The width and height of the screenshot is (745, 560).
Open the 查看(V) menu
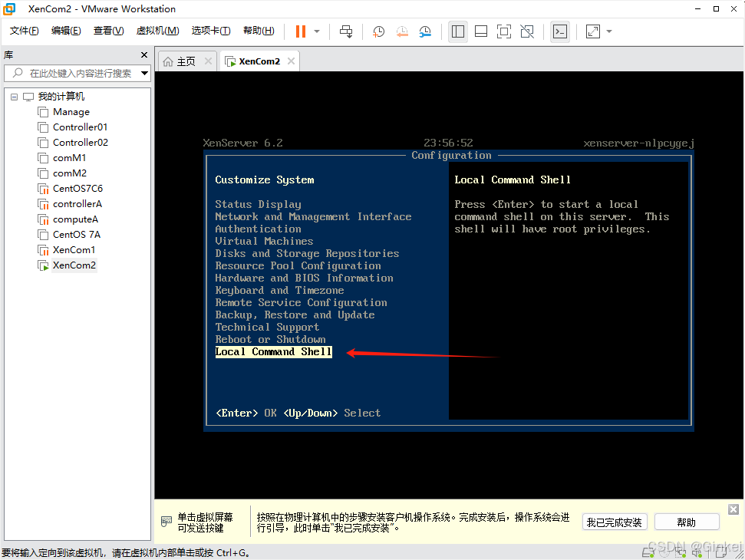(x=108, y=31)
